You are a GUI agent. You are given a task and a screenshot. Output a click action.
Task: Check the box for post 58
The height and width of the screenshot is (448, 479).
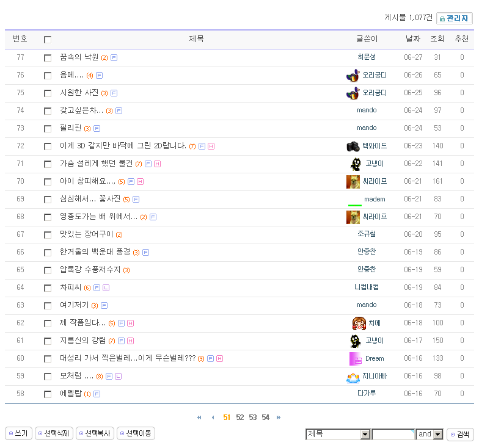point(48,394)
